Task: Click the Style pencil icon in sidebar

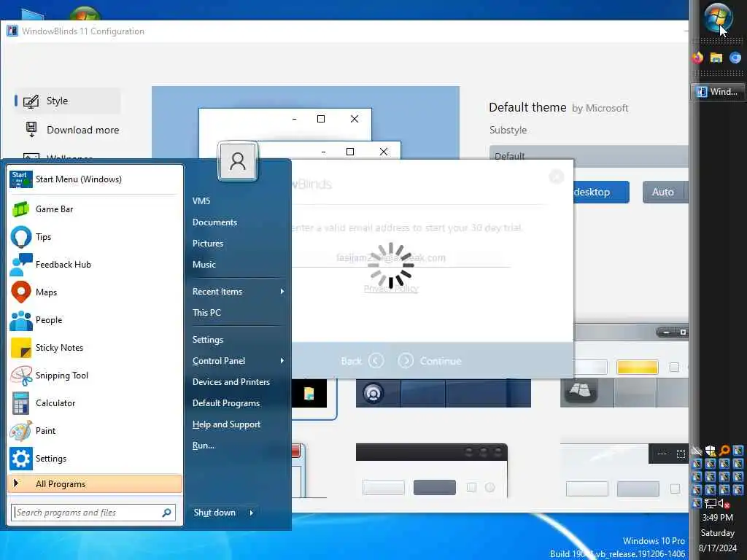Action: click(31, 101)
